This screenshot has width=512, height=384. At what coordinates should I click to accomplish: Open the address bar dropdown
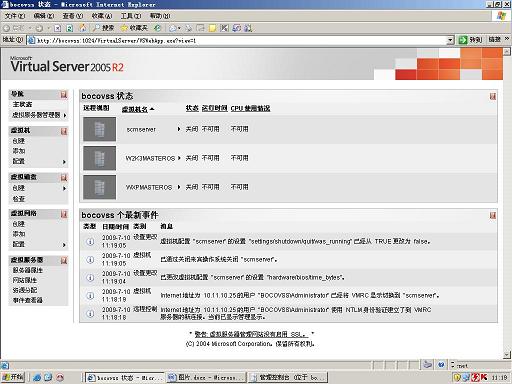[x=450, y=40]
